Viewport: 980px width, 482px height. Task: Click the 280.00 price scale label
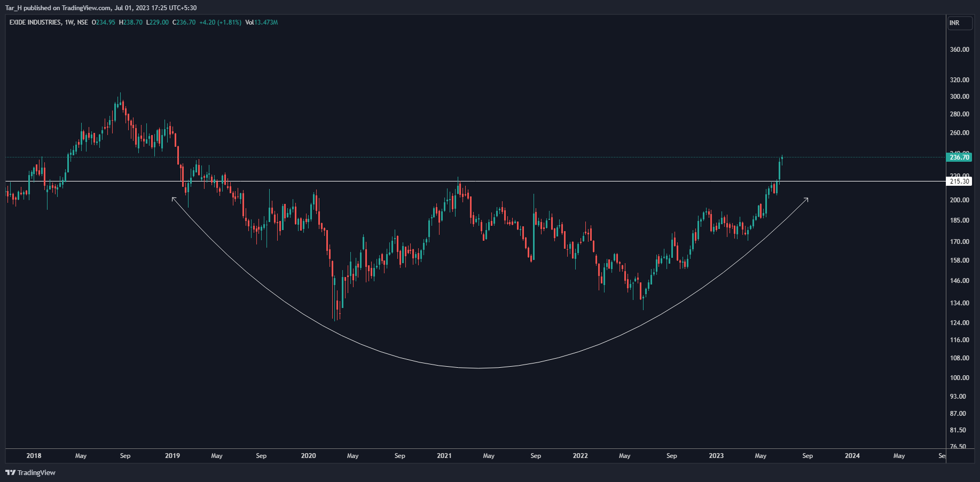pyautogui.click(x=959, y=114)
